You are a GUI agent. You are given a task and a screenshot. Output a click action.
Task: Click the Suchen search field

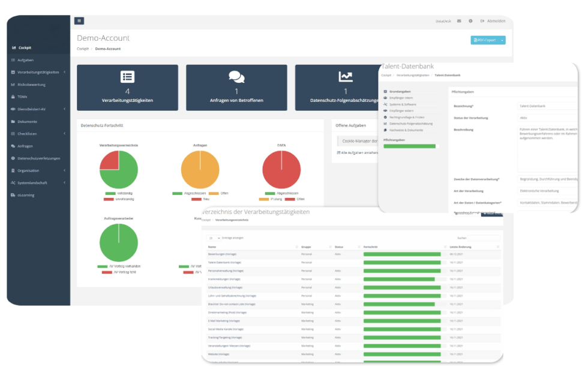[x=483, y=237]
